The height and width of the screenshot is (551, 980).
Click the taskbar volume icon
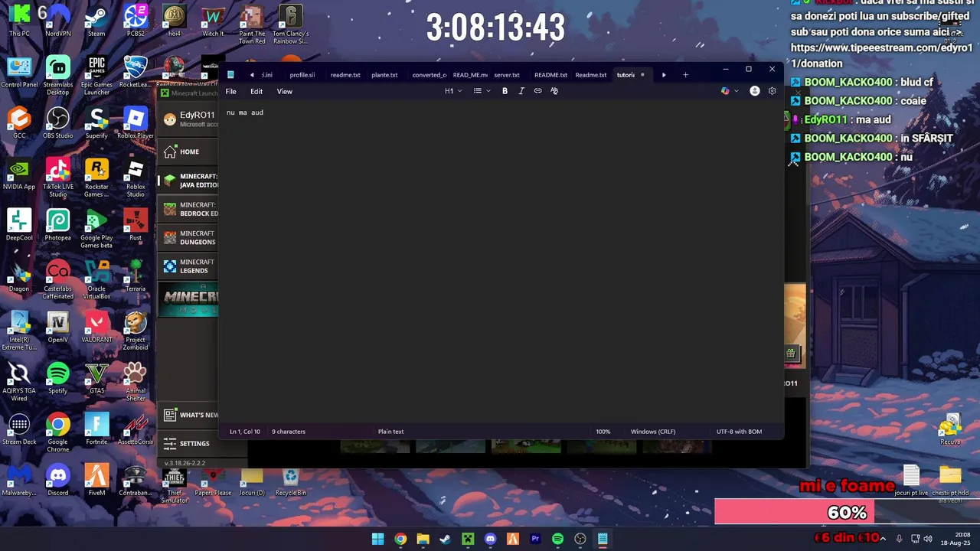[x=928, y=539]
